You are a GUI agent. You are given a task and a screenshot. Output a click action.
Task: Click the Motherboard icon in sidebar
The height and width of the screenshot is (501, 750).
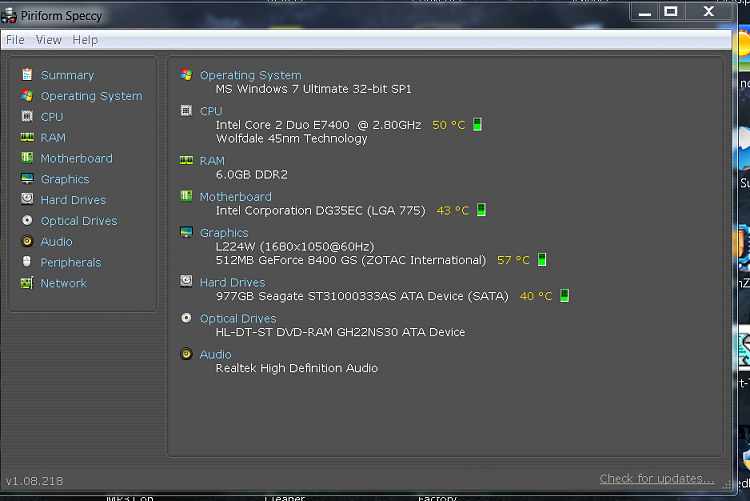click(27, 158)
